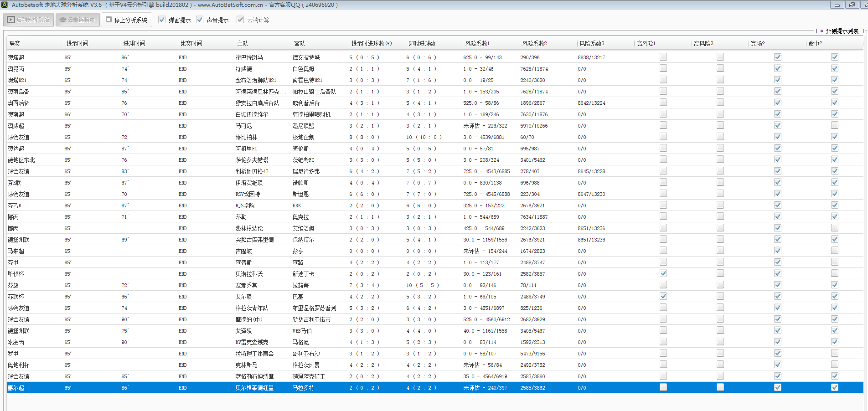The image size is (868, 411).
Task: Tick 高风险2 in the highlighted 塞尔超 row
Action: 720,387
